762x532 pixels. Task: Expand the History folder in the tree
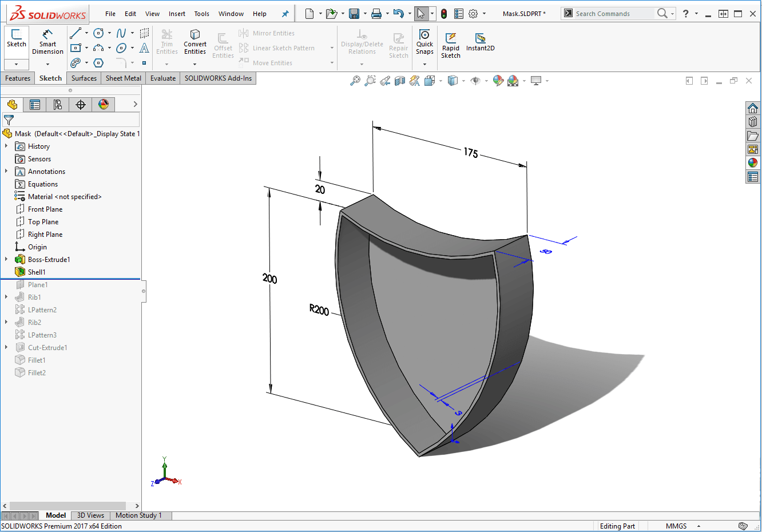coord(6,146)
